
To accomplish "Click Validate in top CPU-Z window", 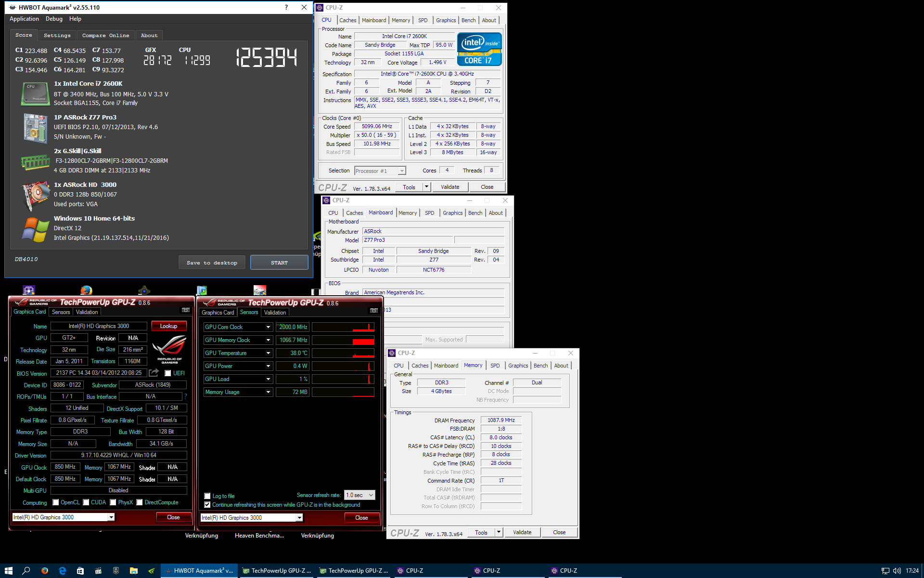I will (450, 187).
